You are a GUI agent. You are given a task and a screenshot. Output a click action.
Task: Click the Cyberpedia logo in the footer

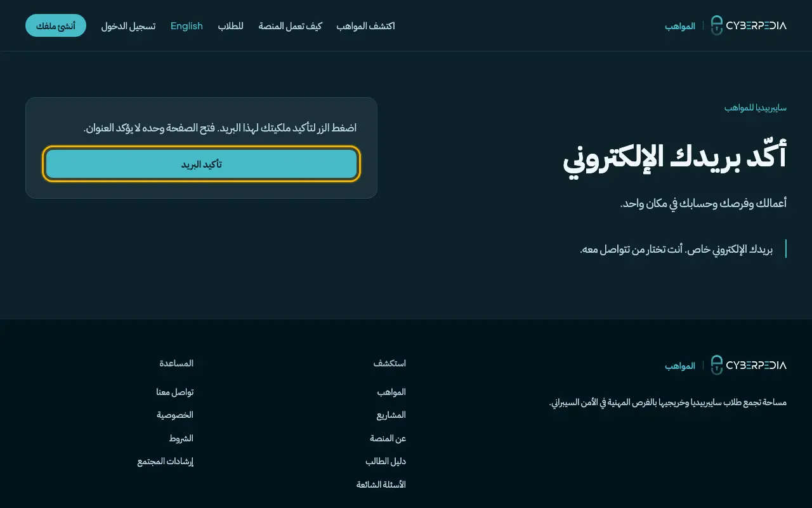[749, 365]
